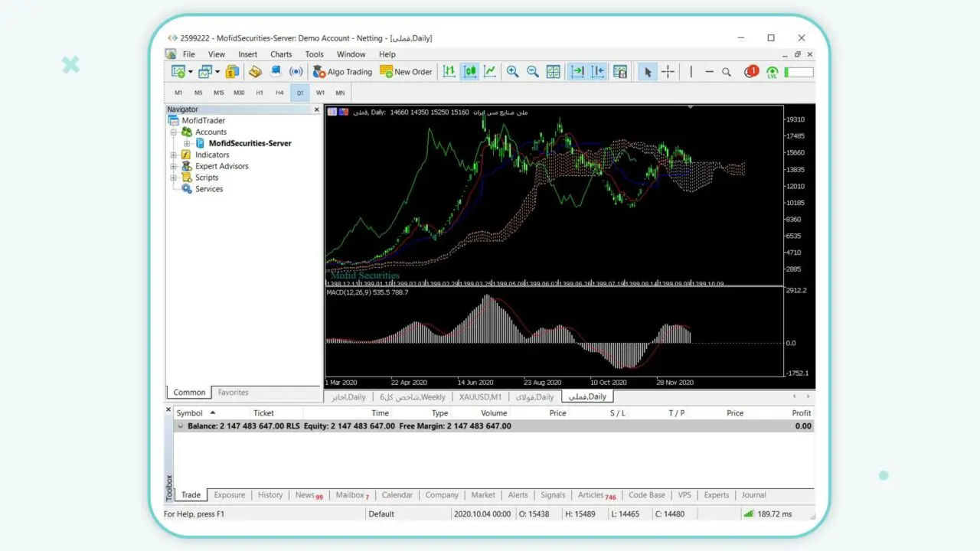This screenshot has height=551, width=980.
Task: Click the tile windows grid icon
Action: click(x=553, y=72)
